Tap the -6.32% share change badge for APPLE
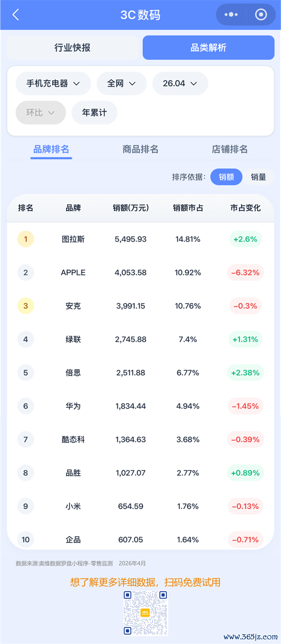 coord(245,273)
